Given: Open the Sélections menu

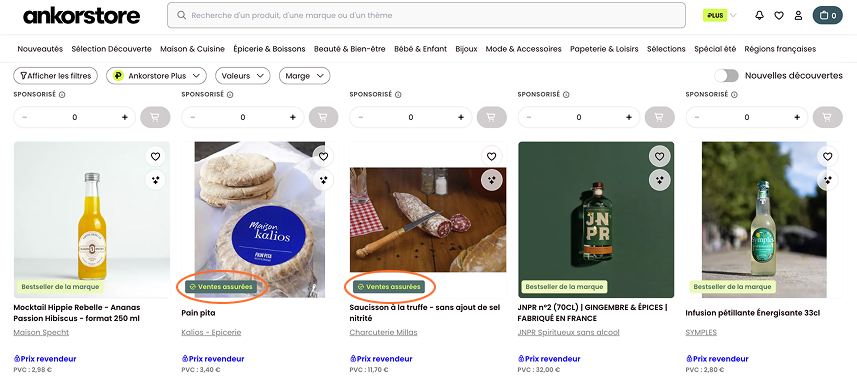Looking at the screenshot, I should 666,49.
